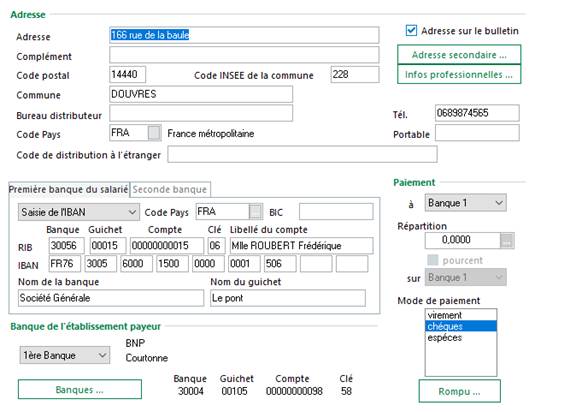Screen dimensions: 576x412
Task: Click the Code postal field 14440
Action: click(x=127, y=75)
